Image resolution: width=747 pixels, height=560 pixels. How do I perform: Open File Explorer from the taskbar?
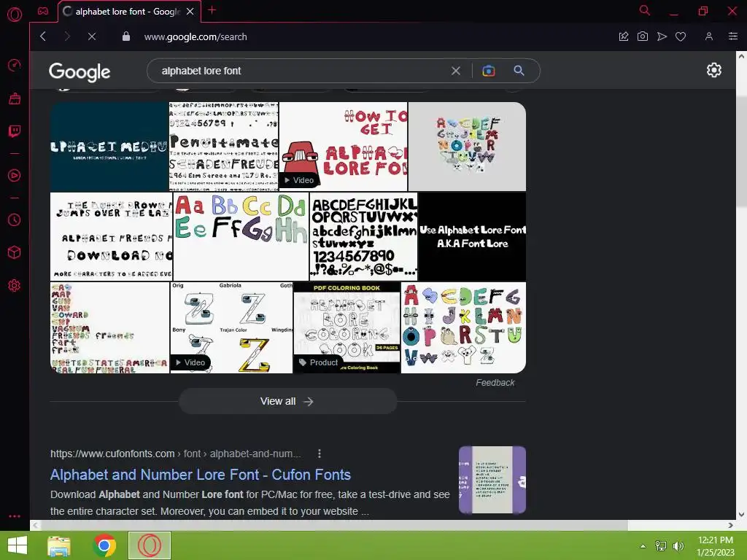(59, 545)
